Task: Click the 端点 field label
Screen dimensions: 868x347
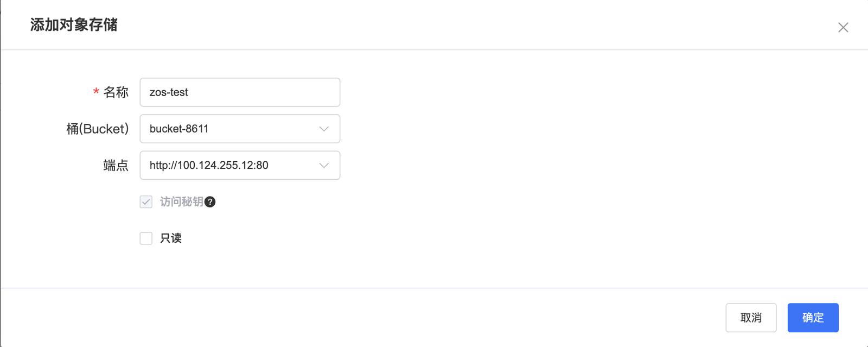Action: pyautogui.click(x=116, y=165)
